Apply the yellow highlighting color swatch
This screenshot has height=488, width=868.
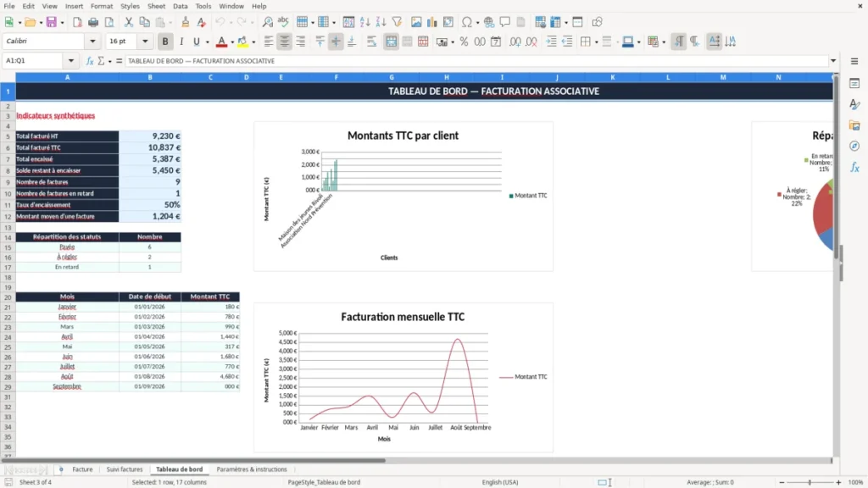pos(242,42)
